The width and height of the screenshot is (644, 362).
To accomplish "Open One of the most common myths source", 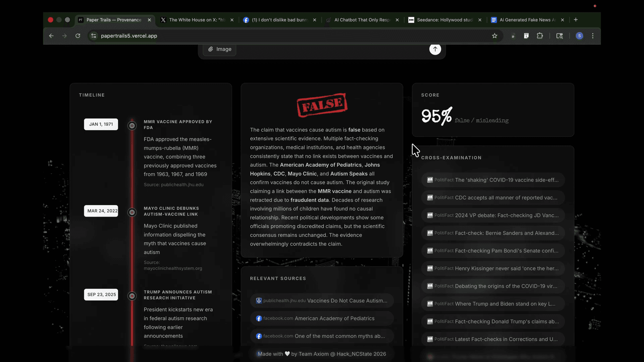I will pos(322,336).
